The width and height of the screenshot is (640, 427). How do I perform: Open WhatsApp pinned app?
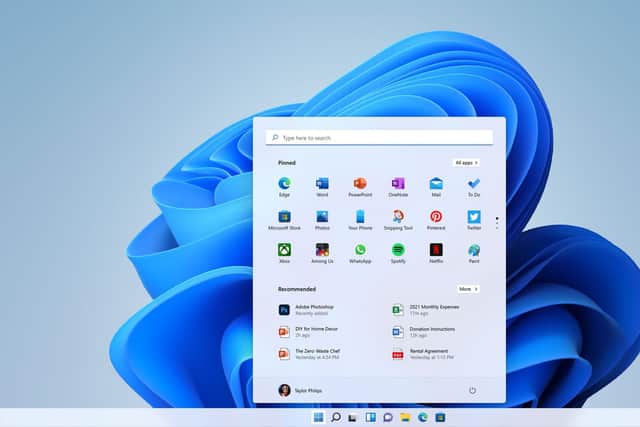pyautogui.click(x=360, y=253)
